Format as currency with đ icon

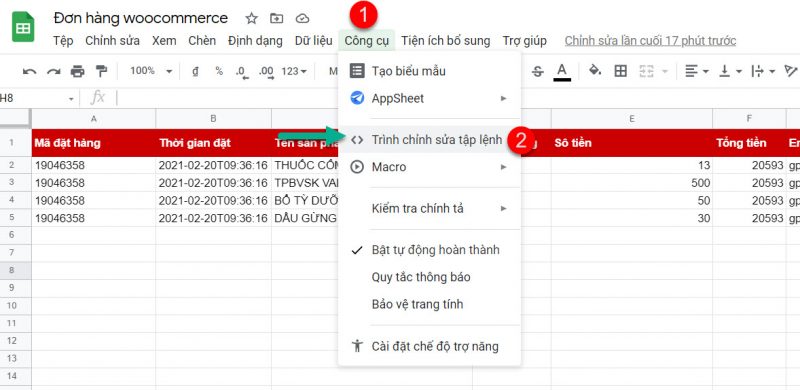(195, 71)
